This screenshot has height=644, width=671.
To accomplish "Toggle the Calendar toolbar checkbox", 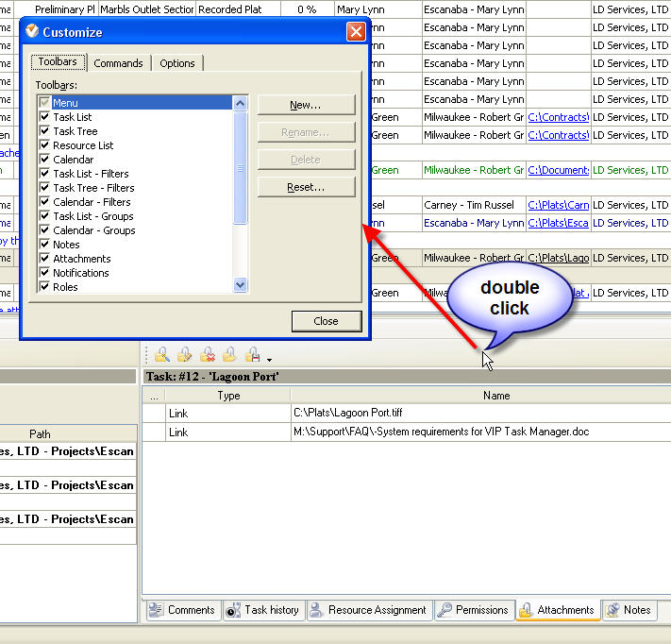I will click(x=44, y=160).
